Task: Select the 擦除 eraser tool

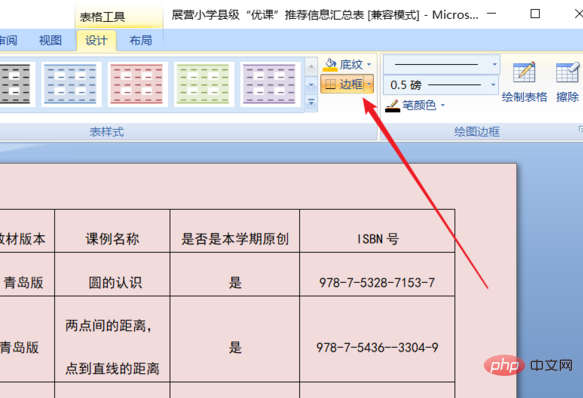Action: pyautogui.click(x=567, y=82)
